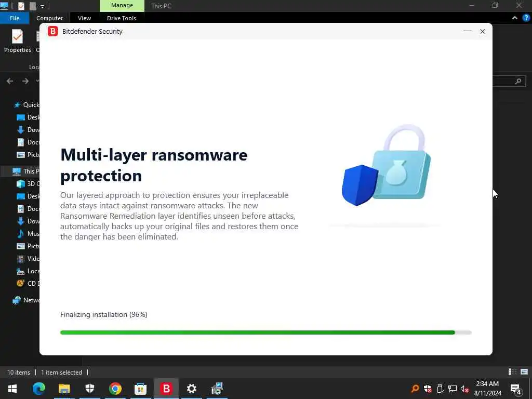Click the '1 item selected' status text

[x=61, y=372]
